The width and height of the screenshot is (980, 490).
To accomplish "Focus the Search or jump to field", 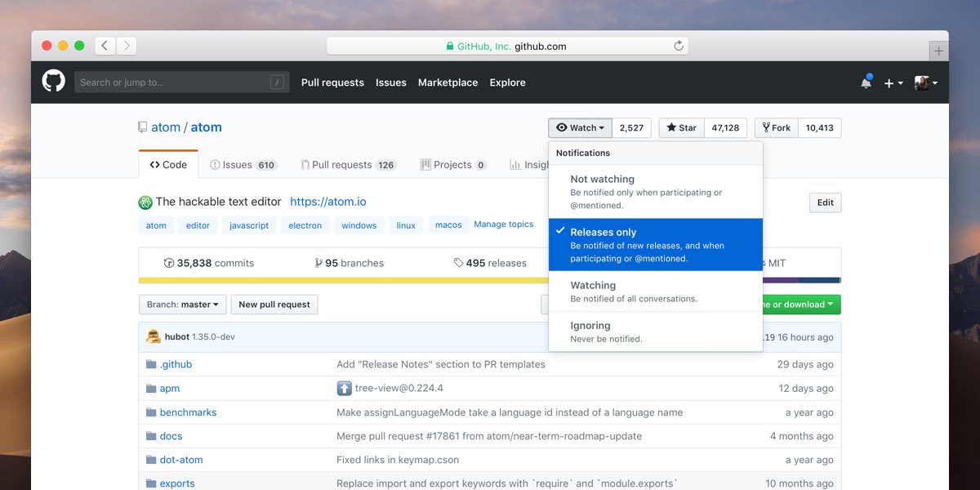I will 182,82.
